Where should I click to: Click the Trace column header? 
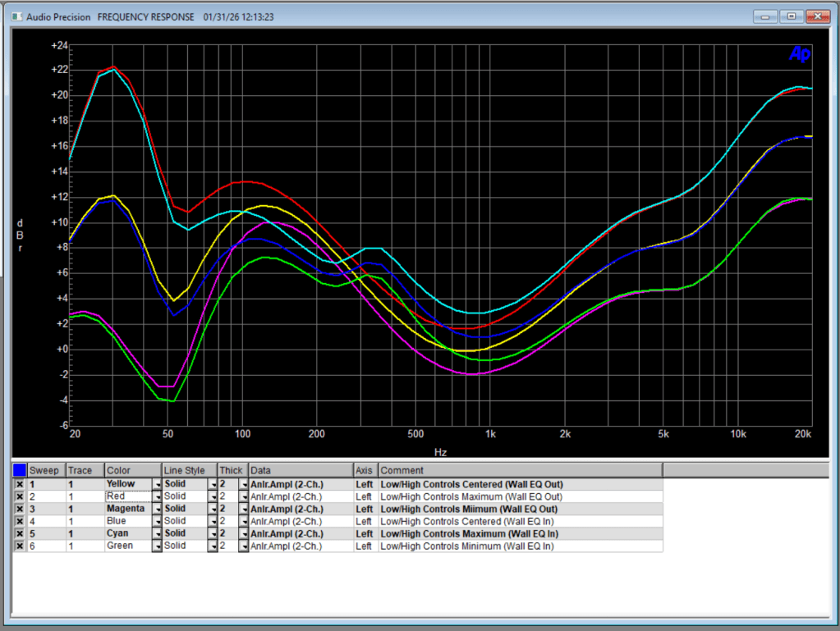click(x=85, y=470)
